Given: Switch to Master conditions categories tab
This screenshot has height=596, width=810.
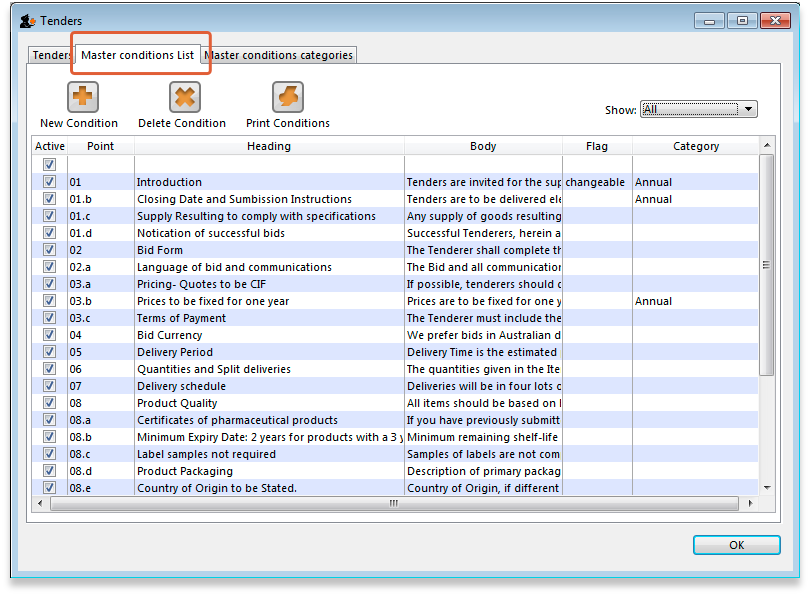Looking at the screenshot, I should (x=279, y=55).
